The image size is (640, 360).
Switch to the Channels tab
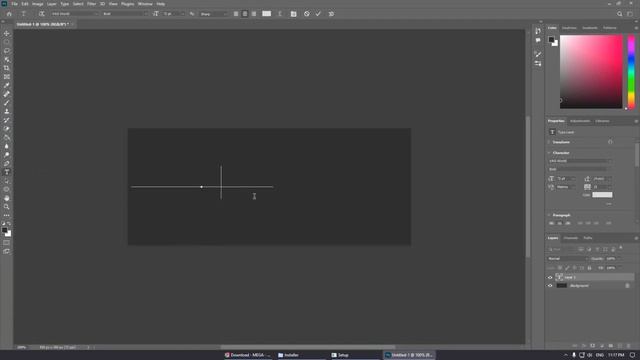tap(571, 238)
